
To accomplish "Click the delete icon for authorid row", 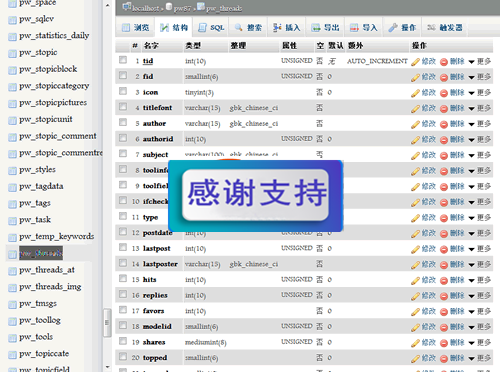I will [444, 140].
